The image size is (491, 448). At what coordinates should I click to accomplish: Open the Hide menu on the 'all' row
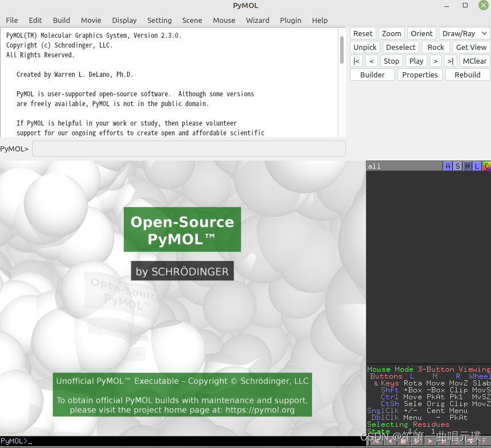pyautogui.click(x=467, y=166)
